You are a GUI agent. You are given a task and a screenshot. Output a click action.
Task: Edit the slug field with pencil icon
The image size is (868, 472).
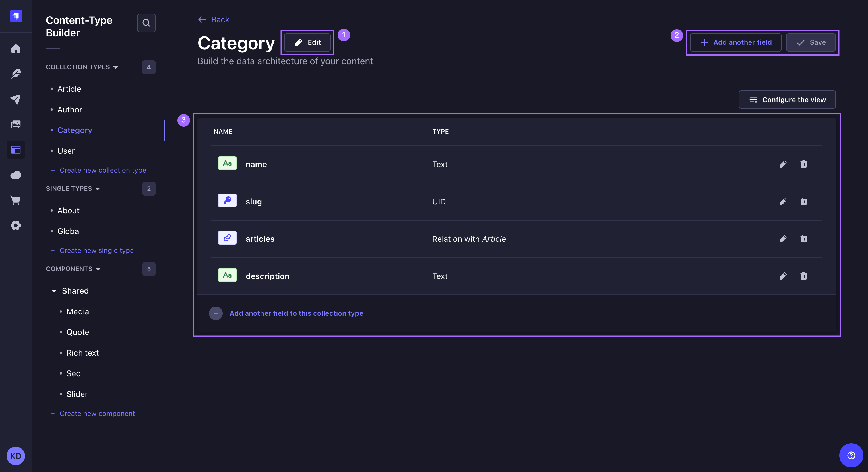coord(783,201)
